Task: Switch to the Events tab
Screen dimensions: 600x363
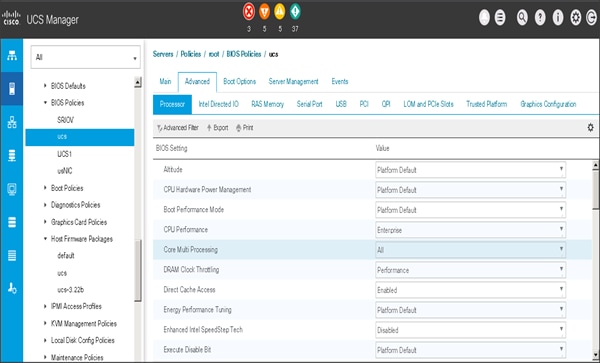Action: tap(340, 81)
